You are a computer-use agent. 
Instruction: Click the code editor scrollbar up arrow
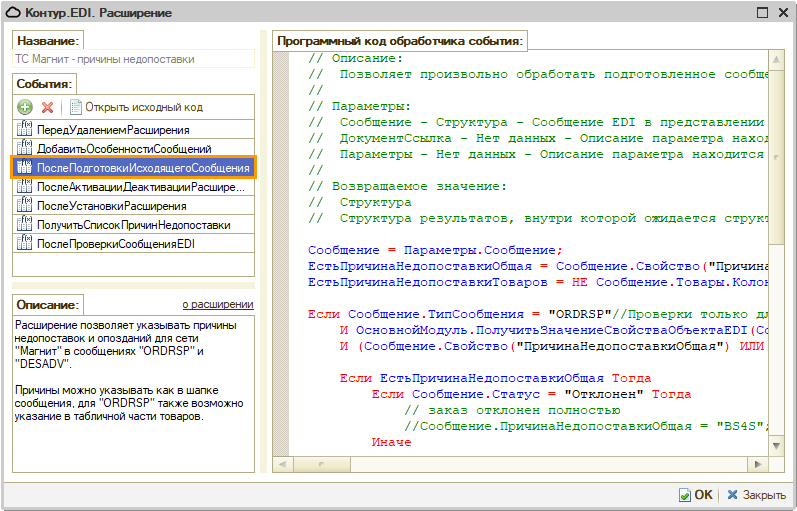pos(777,62)
